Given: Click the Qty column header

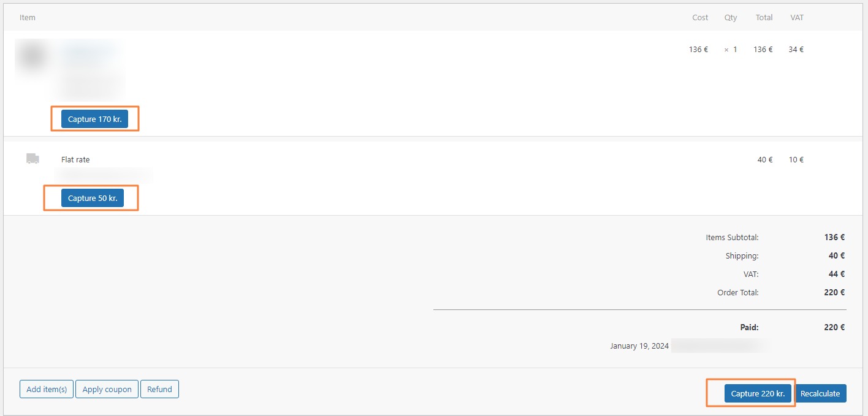Looking at the screenshot, I should pos(731,17).
